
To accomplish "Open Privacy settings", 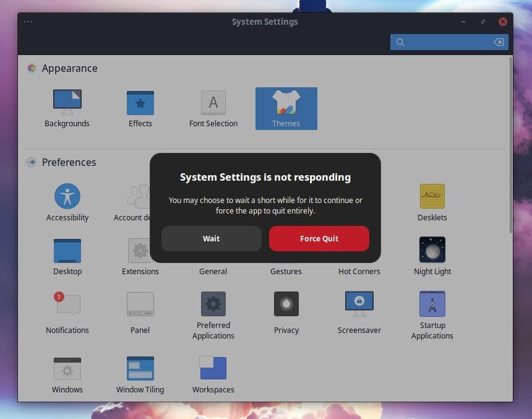I will click(286, 303).
